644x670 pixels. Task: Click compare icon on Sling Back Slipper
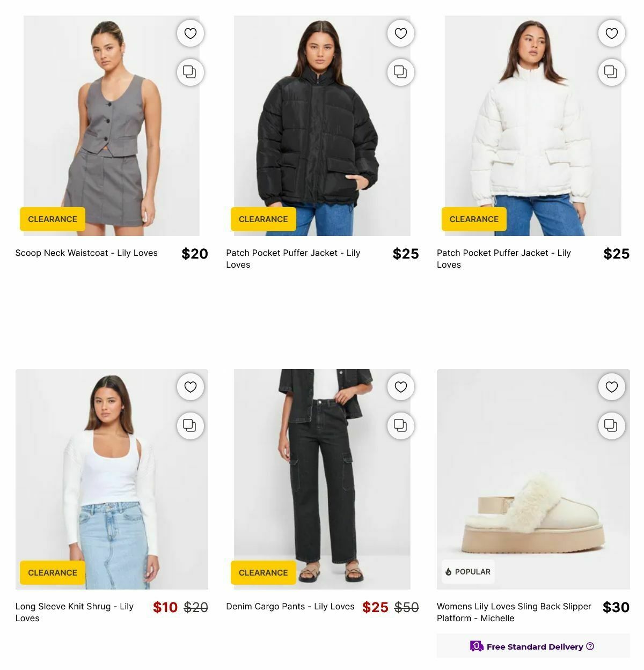pos(612,425)
